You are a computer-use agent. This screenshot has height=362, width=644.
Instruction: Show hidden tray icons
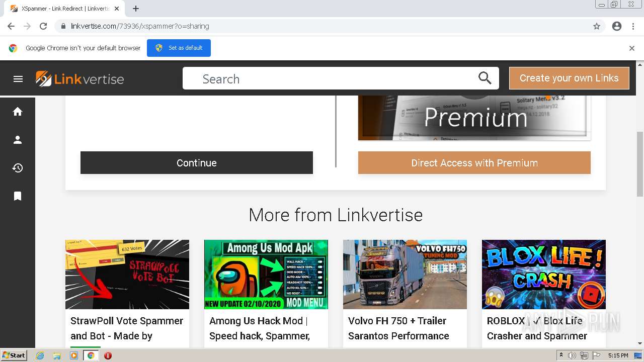coord(561,355)
